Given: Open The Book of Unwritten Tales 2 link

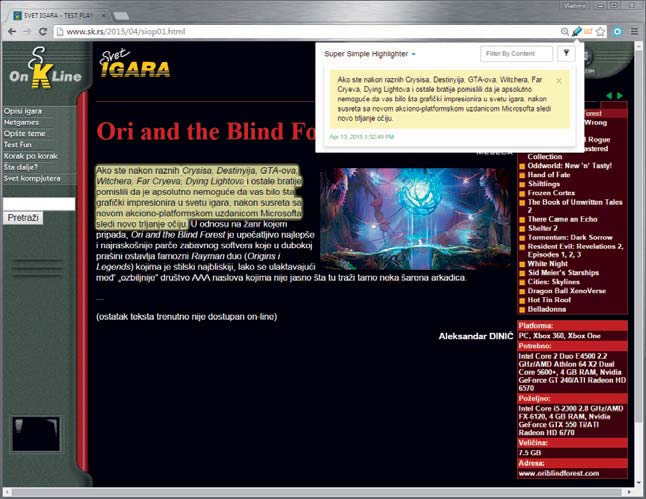Looking at the screenshot, I should click(575, 206).
